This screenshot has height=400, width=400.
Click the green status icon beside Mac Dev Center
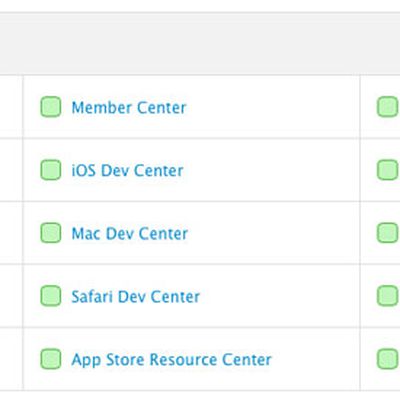(51, 233)
